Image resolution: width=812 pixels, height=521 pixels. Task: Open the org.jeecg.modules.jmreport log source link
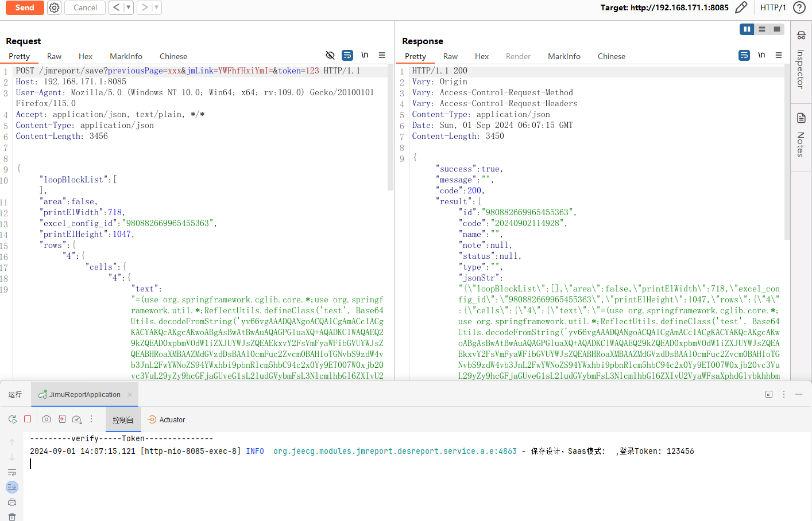click(x=395, y=452)
